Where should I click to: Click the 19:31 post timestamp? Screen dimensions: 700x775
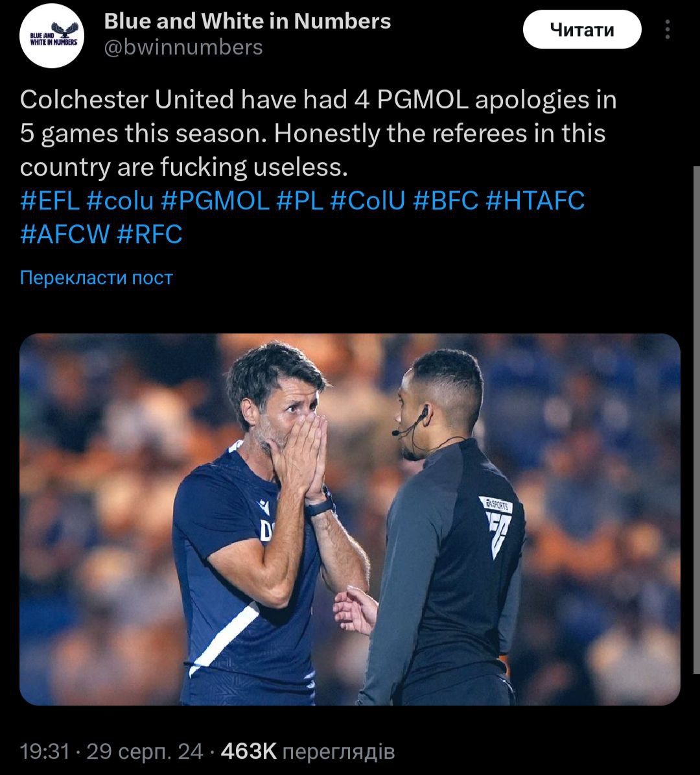pyautogui.click(x=44, y=751)
